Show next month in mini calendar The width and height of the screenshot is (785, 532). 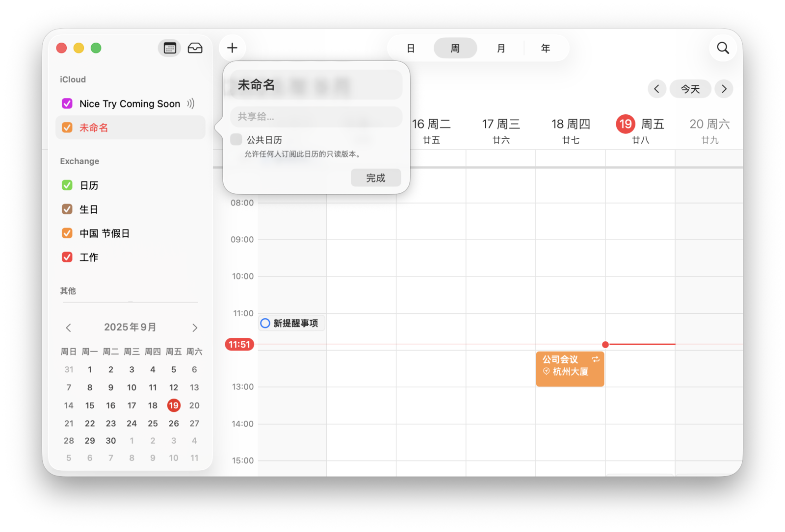(x=195, y=328)
